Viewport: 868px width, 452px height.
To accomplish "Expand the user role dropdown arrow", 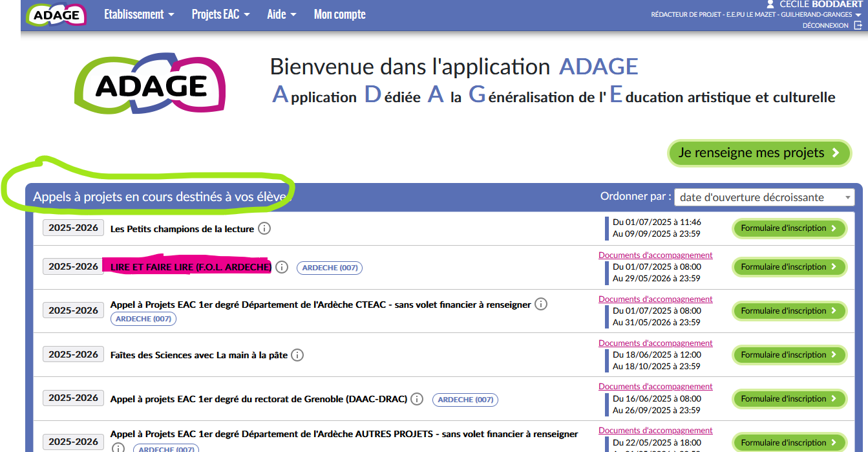I will (858, 15).
